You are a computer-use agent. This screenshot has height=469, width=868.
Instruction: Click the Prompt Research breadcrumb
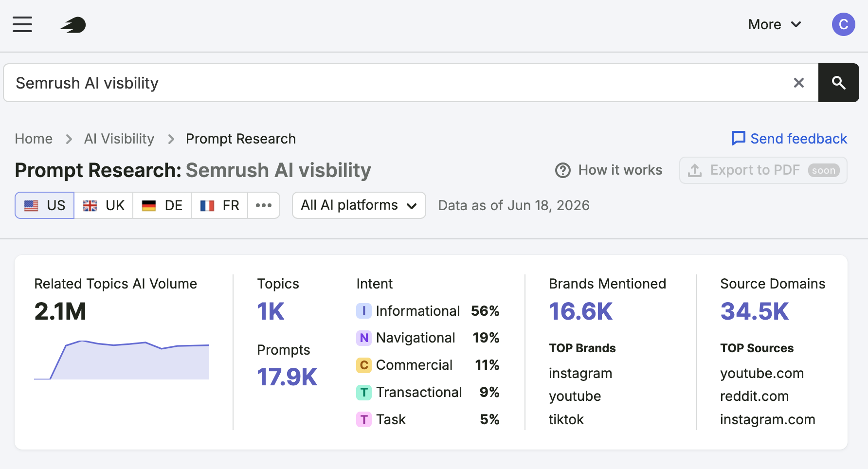pos(241,139)
